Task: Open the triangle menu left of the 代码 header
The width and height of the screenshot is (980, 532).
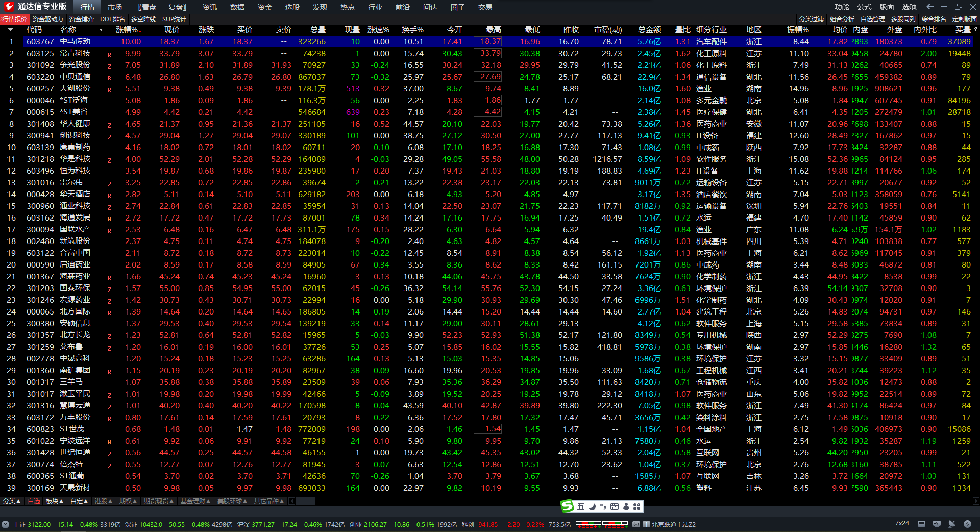Action: 10,30
